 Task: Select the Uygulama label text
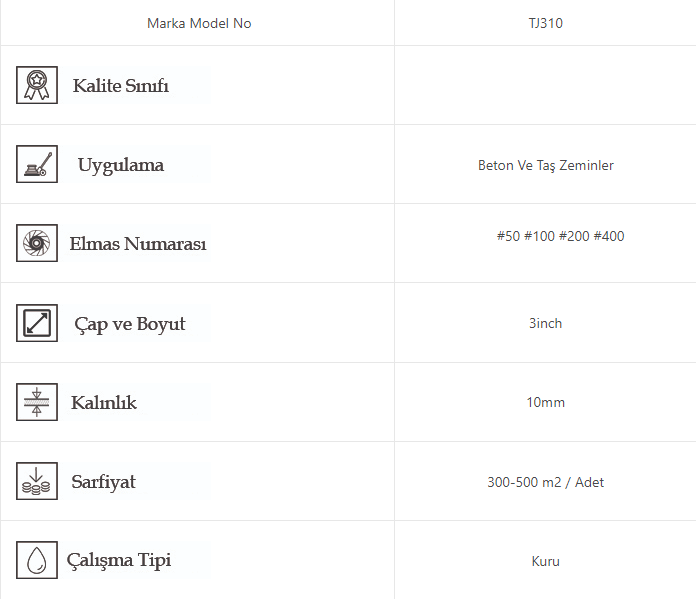tap(121, 165)
